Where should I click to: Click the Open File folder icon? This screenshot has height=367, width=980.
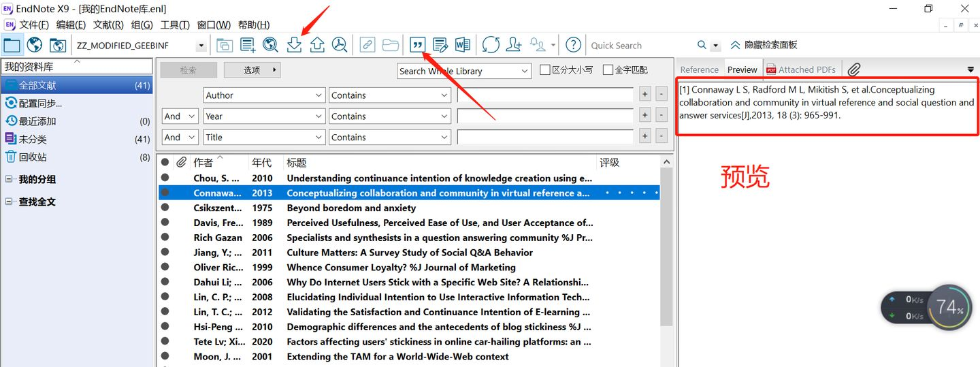[x=391, y=45]
